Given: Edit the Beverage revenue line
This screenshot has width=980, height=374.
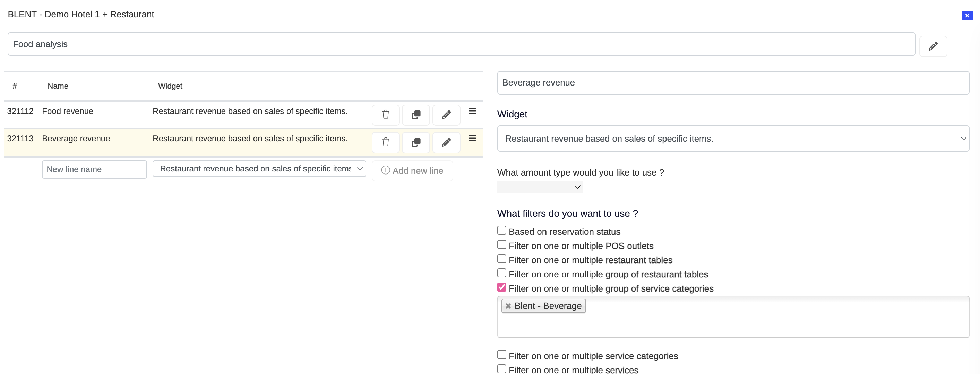Looking at the screenshot, I should tap(446, 142).
